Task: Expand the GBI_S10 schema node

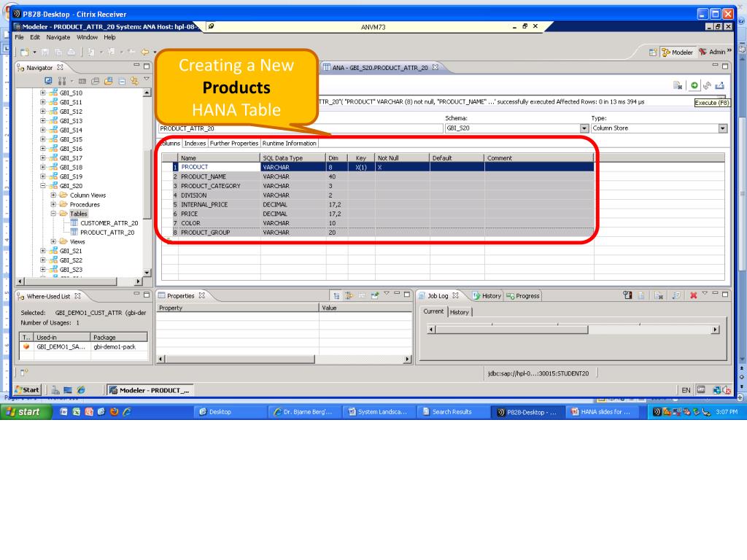Action: point(43,93)
